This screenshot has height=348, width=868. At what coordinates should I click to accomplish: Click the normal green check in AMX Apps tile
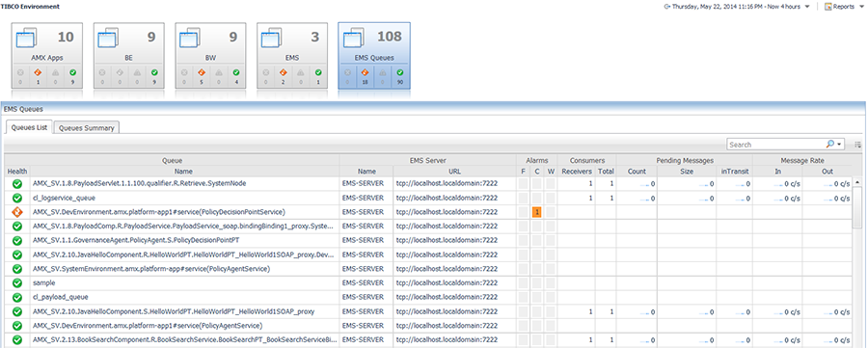click(x=73, y=72)
